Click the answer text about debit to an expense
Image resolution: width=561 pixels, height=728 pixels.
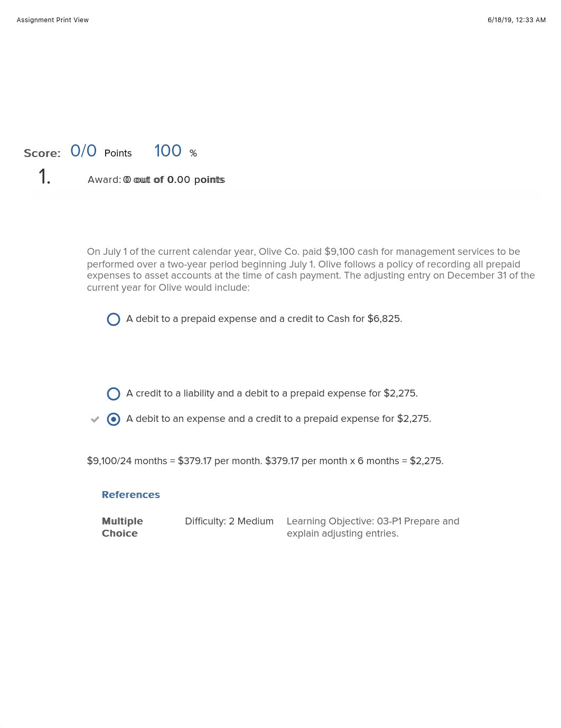coord(278,419)
